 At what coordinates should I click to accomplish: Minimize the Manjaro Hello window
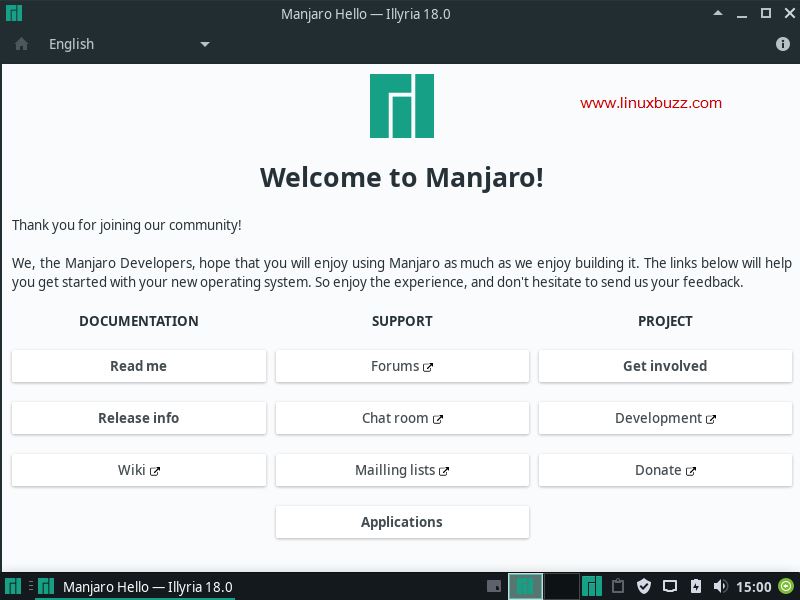742,14
